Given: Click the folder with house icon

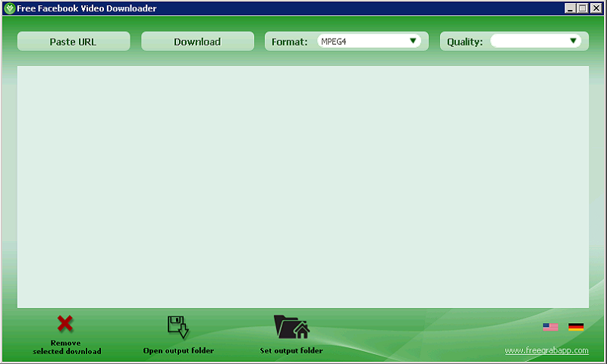Looking at the screenshot, I should click(291, 327).
